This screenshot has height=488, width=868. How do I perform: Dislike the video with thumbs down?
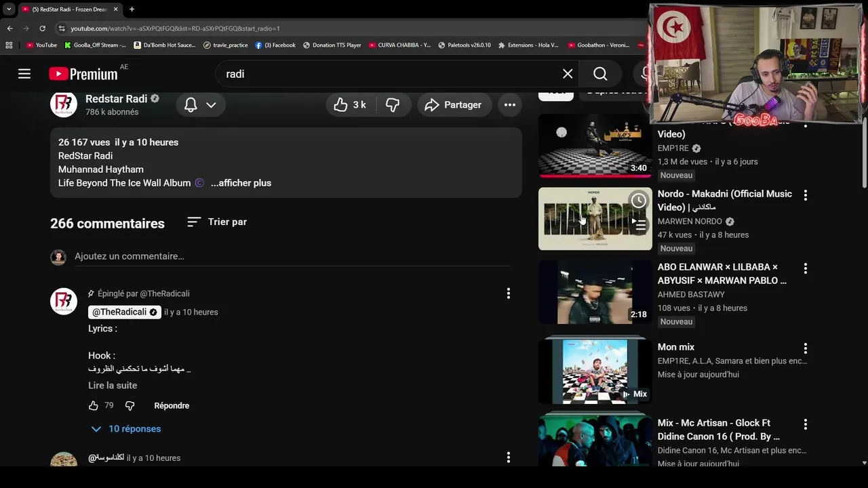coord(393,105)
